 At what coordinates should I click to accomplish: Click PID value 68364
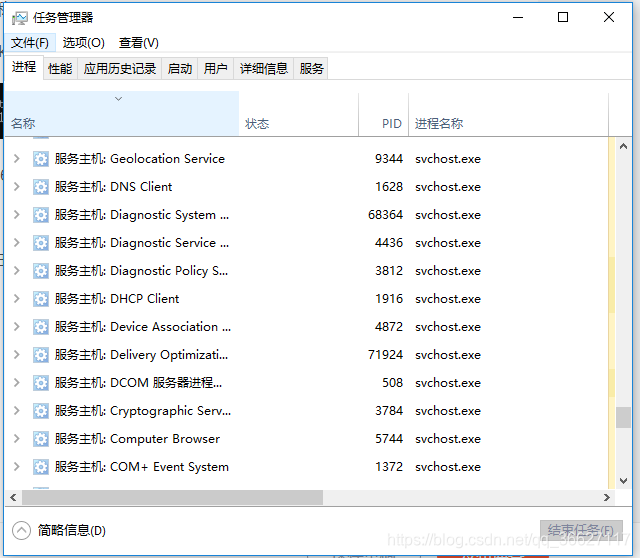point(385,215)
